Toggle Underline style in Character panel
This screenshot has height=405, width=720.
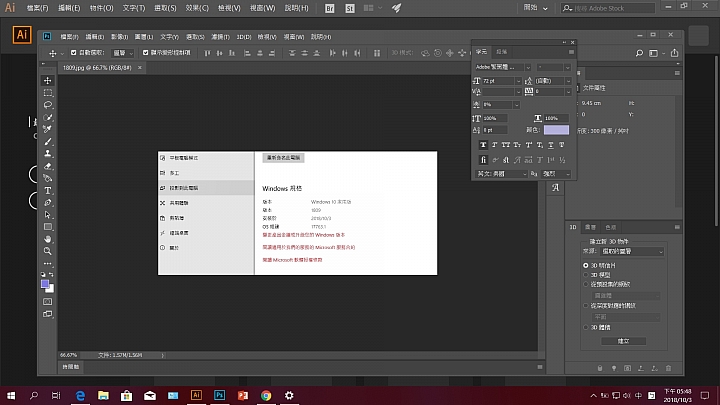(x=551, y=145)
